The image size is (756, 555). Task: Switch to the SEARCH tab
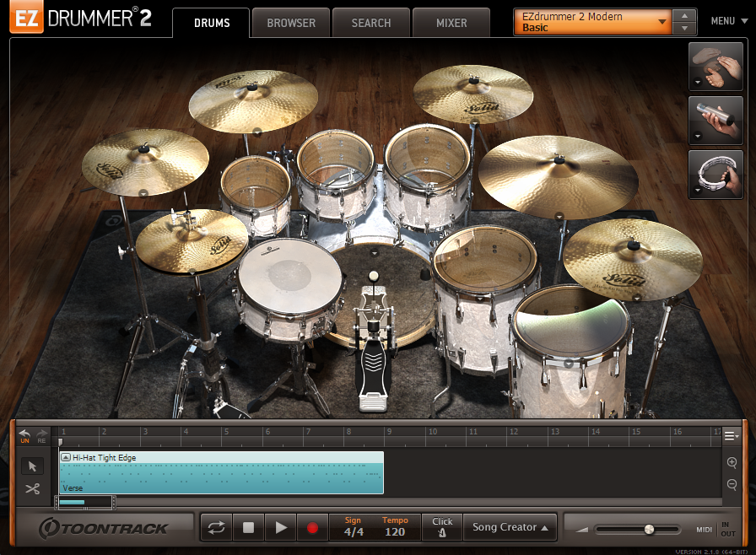370,23
